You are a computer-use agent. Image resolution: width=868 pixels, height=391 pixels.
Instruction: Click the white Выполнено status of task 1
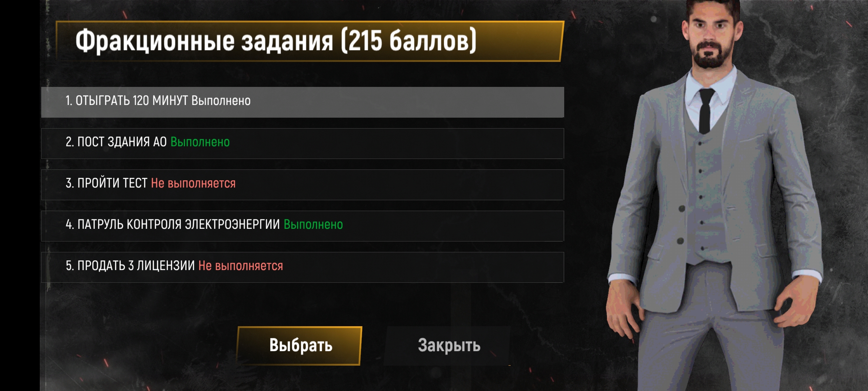click(x=221, y=101)
